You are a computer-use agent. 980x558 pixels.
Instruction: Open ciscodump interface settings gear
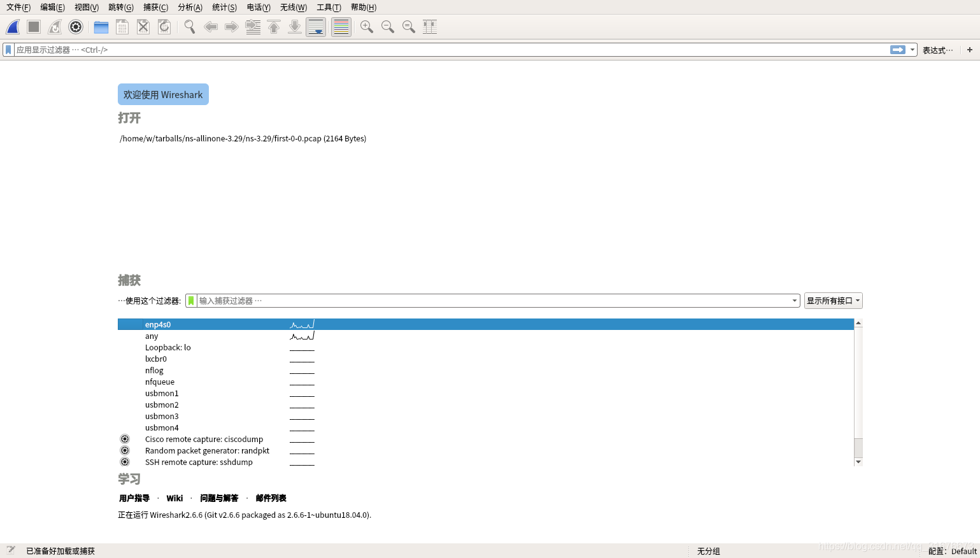click(x=125, y=439)
